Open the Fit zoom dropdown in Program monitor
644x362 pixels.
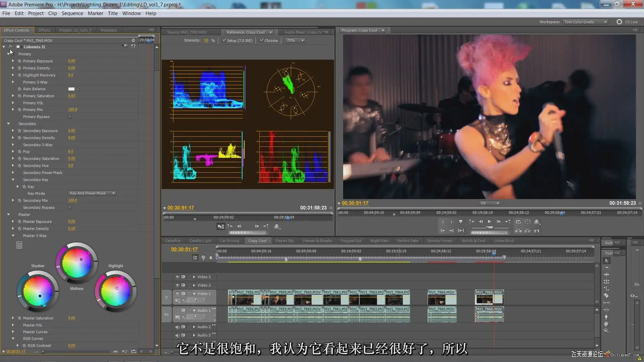point(489,203)
